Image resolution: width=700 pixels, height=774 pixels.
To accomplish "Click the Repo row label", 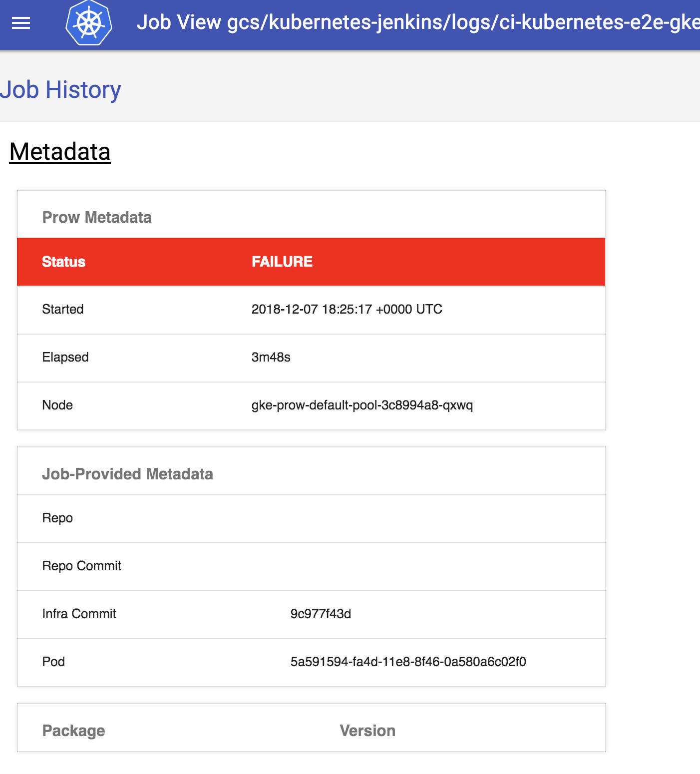I will tap(57, 518).
